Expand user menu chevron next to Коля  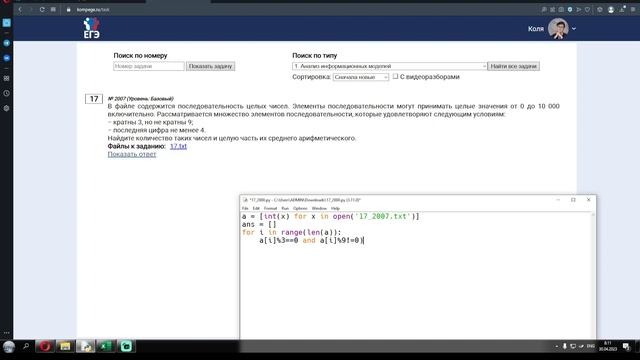coord(574,29)
